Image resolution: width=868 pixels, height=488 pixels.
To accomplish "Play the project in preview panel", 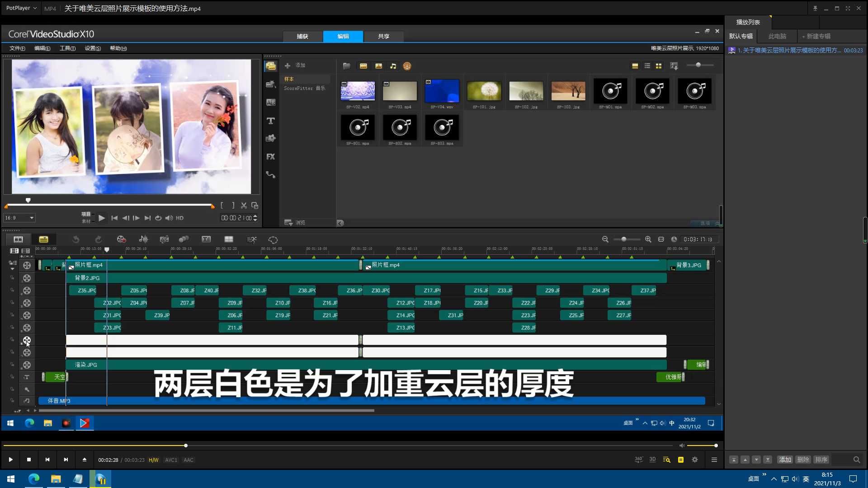I will pyautogui.click(x=102, y=218).
